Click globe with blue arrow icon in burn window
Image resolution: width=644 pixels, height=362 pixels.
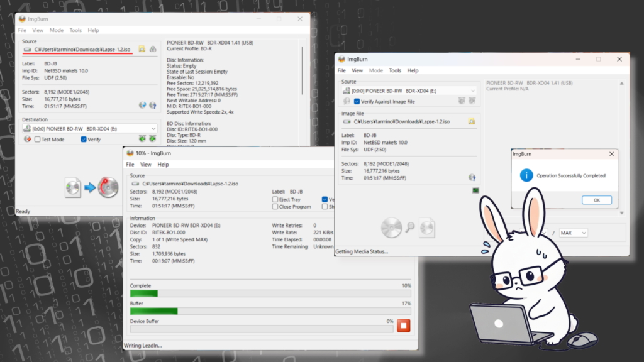142,106
